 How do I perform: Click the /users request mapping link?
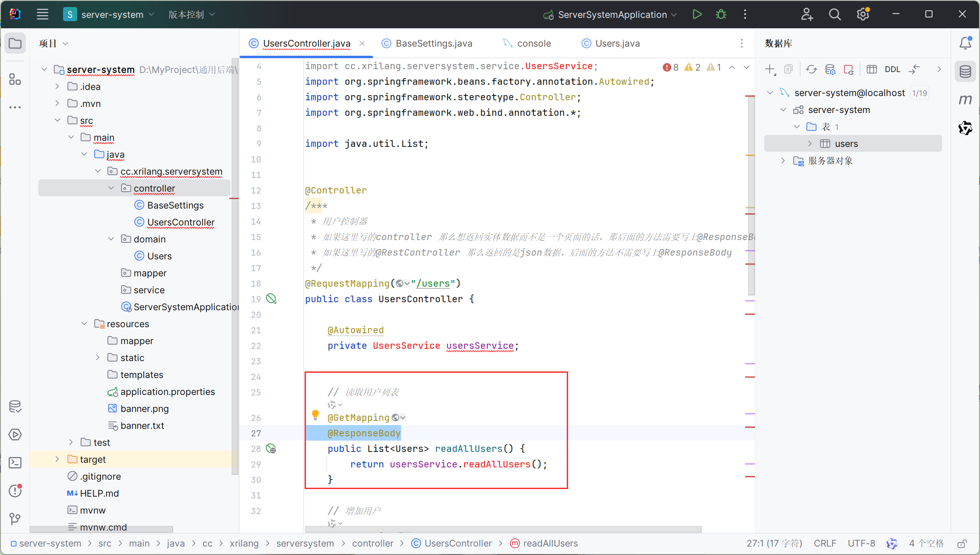(433, 283)
